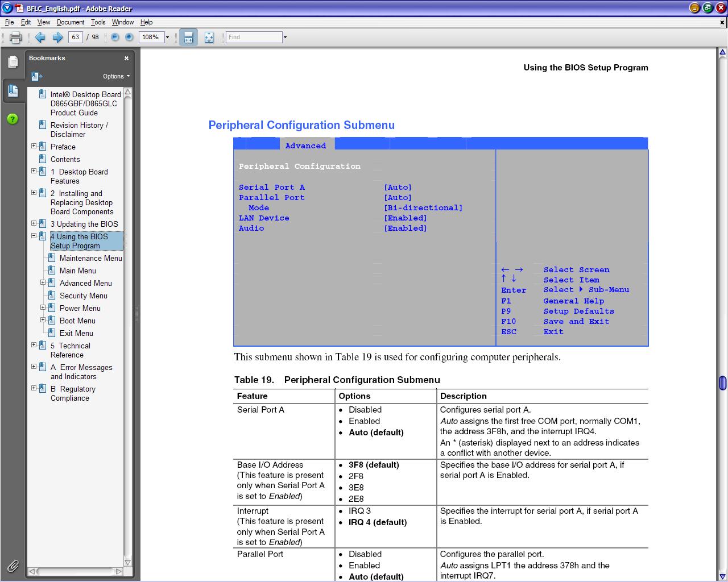Click the zoom out minus icon
The image size is (728, 582).
tap(115, 37)
